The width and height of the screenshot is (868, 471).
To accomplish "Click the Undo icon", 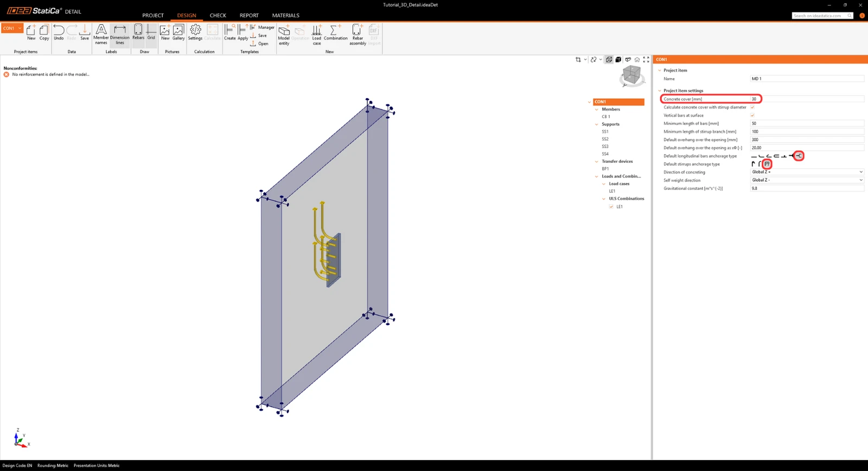I will pyautogui.click(x=59, y=33).
